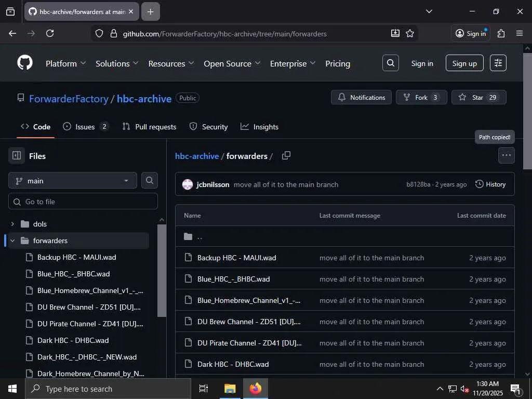Click the file tree search icon button
Image resolution: width=532 pixels, height=399 pixels.
(149, 180)
